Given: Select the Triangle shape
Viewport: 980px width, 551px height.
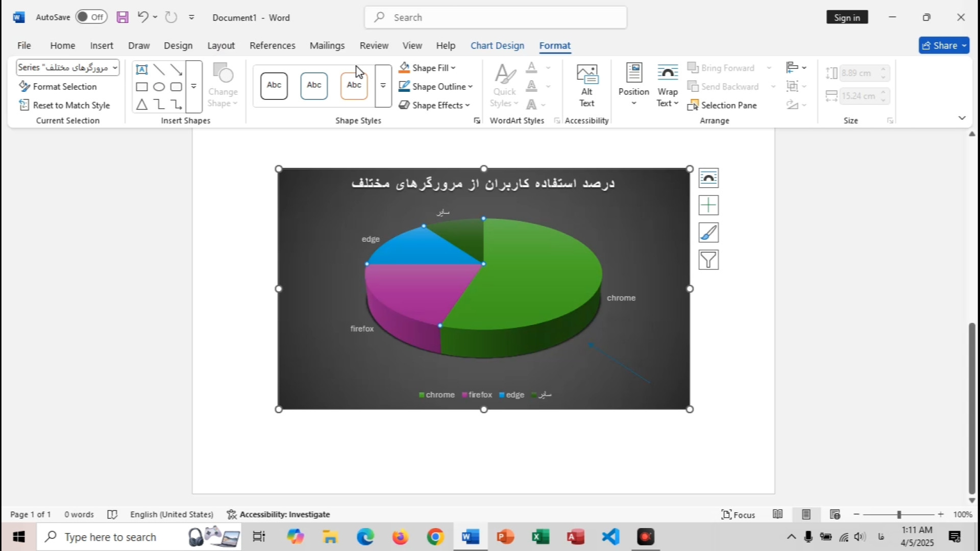Looking at the screenshot, I should point(142,105).
